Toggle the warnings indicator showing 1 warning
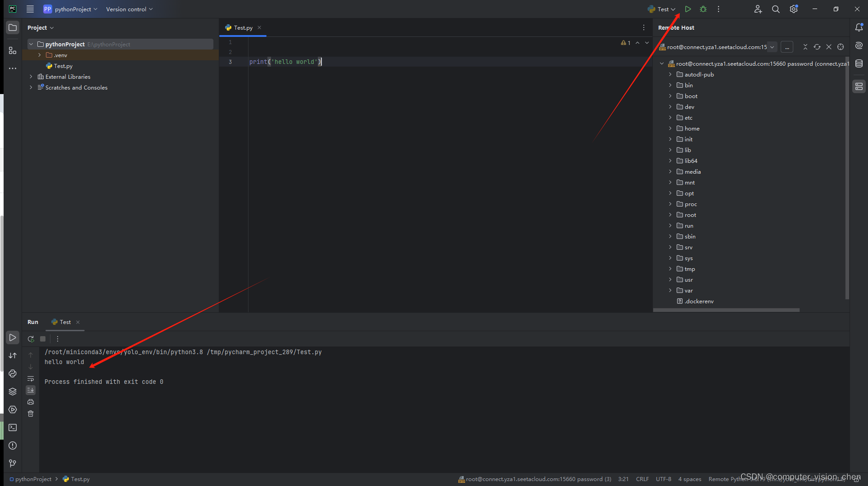Screen dimensions: 868x486 tap(625, 42)
